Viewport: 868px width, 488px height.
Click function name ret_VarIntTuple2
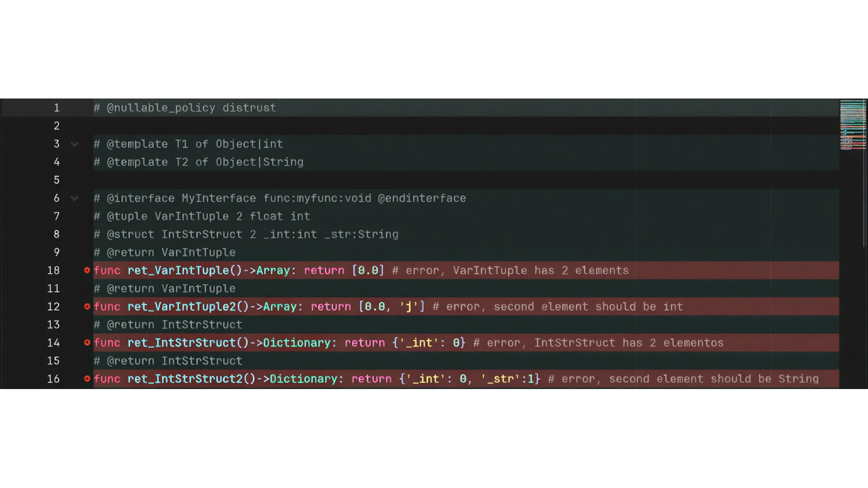[182, 306]
